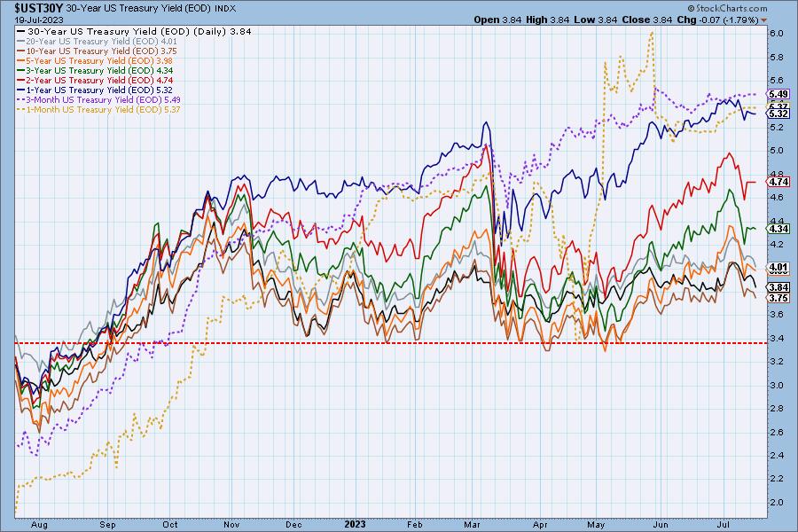Click the High 3.84 value
This screenshot has width=798, height=532.
pos(547,20)
